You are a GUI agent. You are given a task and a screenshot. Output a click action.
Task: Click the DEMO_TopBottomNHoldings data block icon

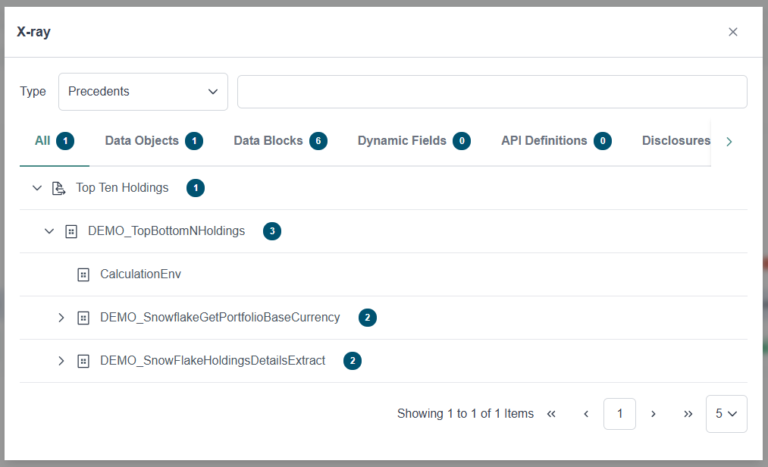71,231
